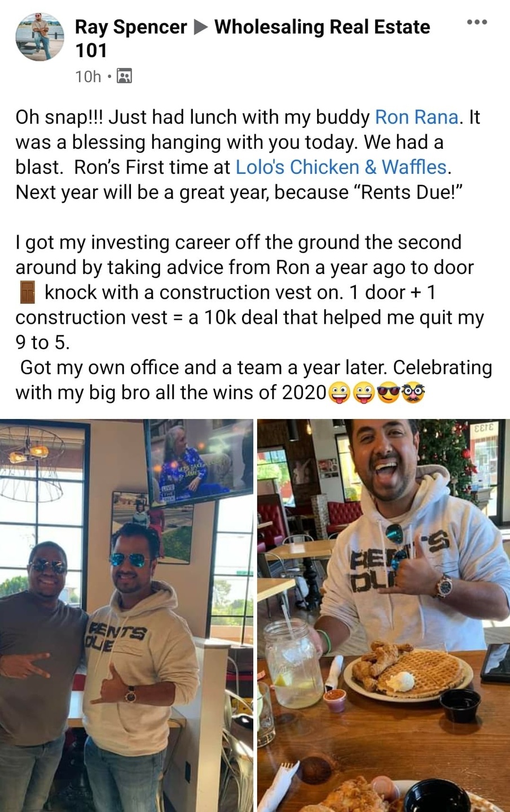Click the second tongue-out emoji
Viewport: 510px width, 812px height.
pos(363,392)
